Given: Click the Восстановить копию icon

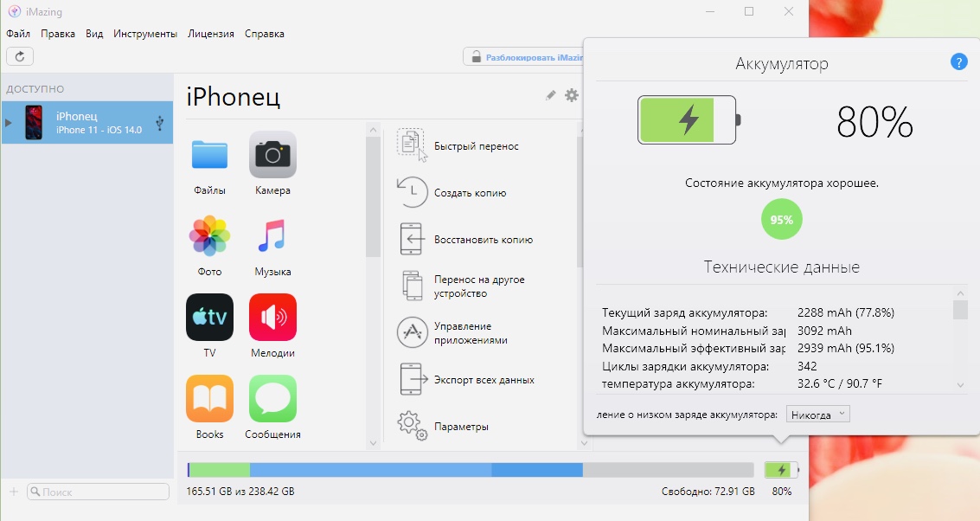Looking at the screenshot, I should (x=411, y=239).
